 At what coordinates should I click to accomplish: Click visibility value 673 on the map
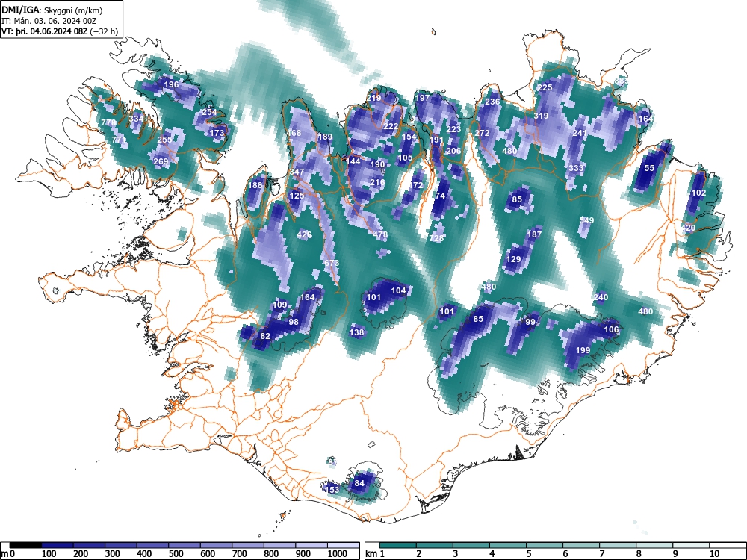332,263
